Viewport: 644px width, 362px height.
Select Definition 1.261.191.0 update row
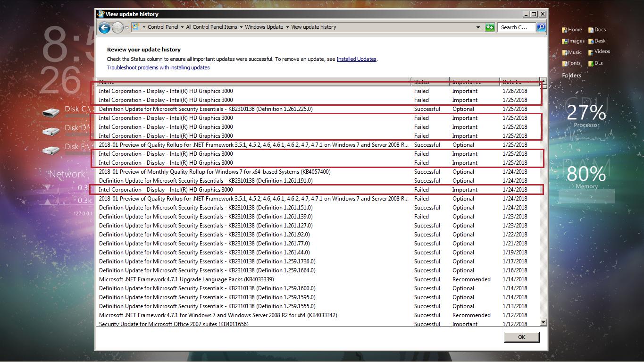pyautogui.click(x=318, y=181)
